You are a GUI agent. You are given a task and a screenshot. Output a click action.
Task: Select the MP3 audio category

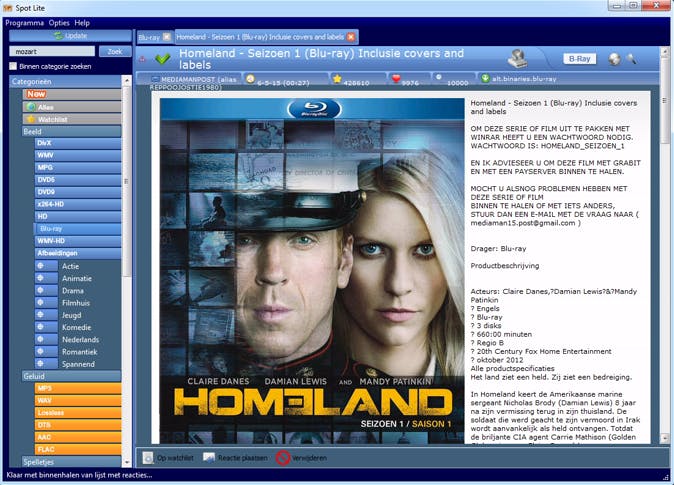pyautogui.click(x=77, y=388)
